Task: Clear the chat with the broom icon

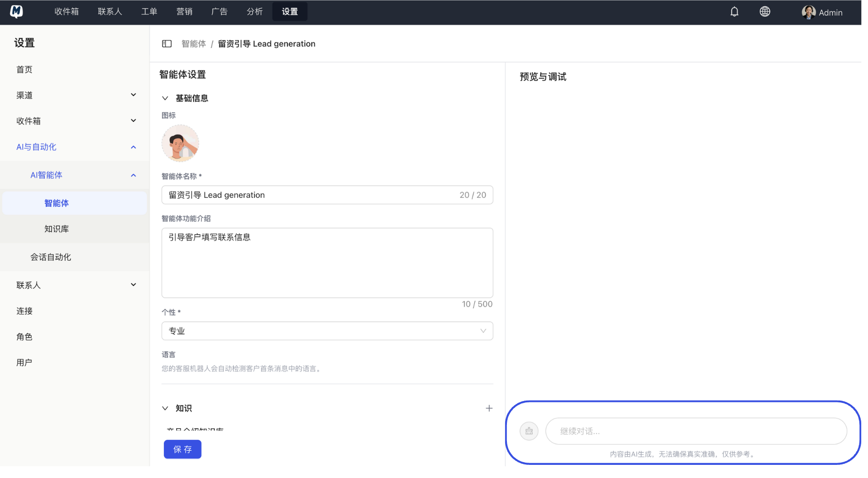Action: coord(529,431)
